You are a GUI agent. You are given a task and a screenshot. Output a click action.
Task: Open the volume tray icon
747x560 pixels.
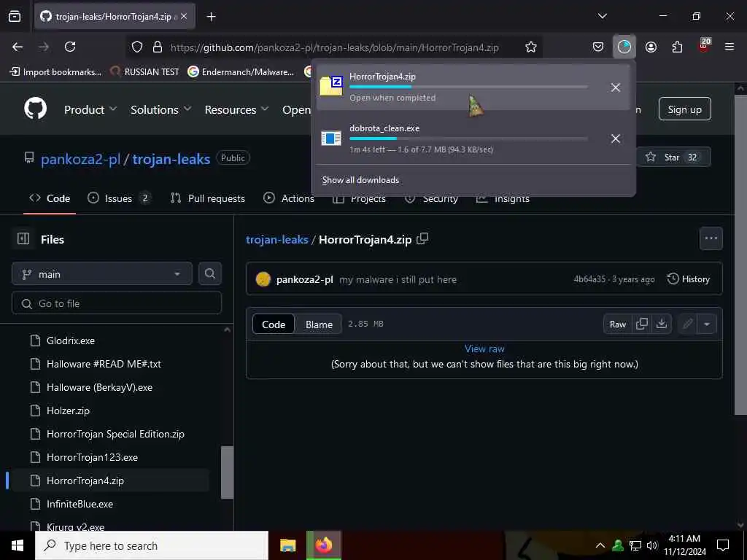[x=652, y=545]
